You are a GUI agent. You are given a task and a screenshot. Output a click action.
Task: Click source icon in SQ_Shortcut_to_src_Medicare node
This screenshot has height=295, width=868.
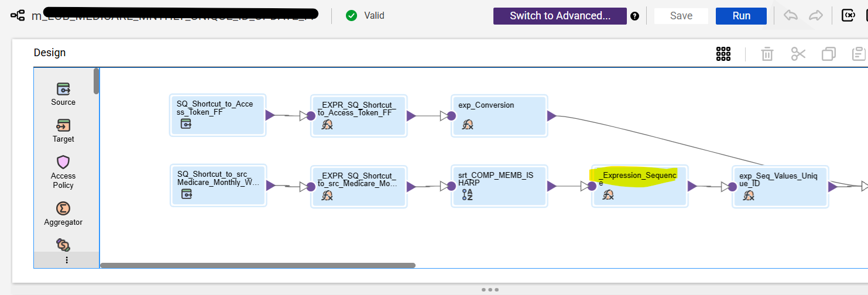[186, 194]
